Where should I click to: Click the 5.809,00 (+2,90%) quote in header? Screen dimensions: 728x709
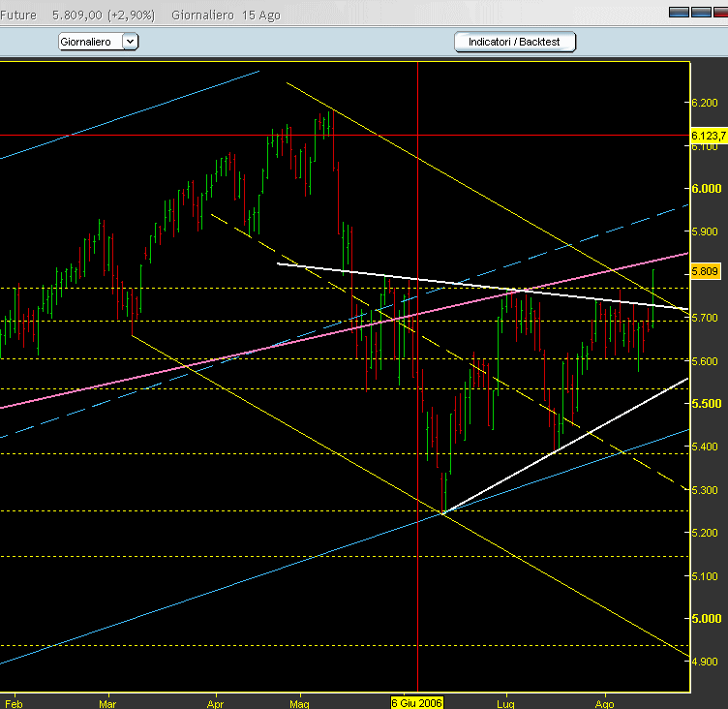tap(103, 15)
